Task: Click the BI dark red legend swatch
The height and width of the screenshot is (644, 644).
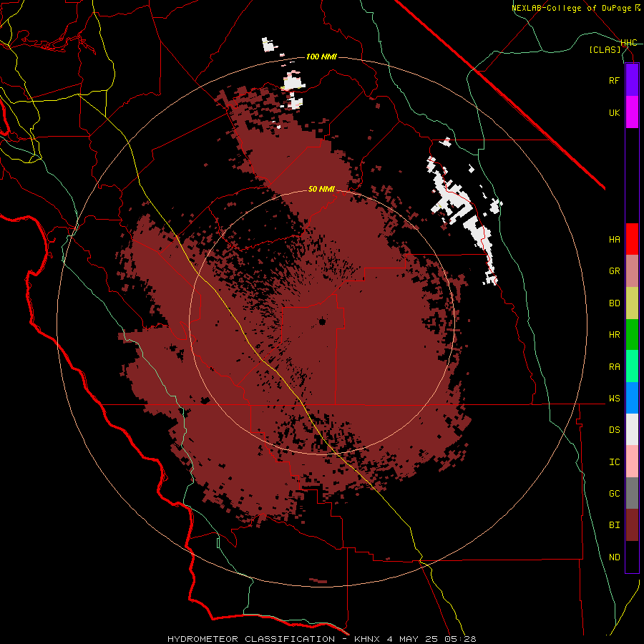Action: (x=632, y=525)
